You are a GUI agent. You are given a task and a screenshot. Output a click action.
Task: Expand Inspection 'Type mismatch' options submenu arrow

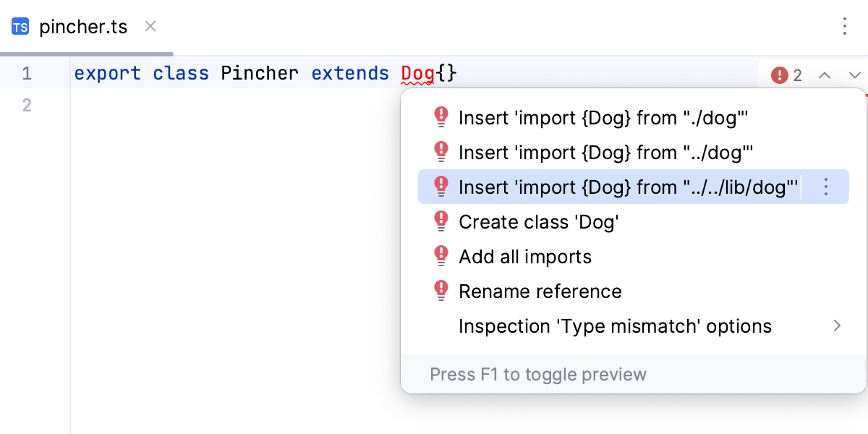click(838, 326)
